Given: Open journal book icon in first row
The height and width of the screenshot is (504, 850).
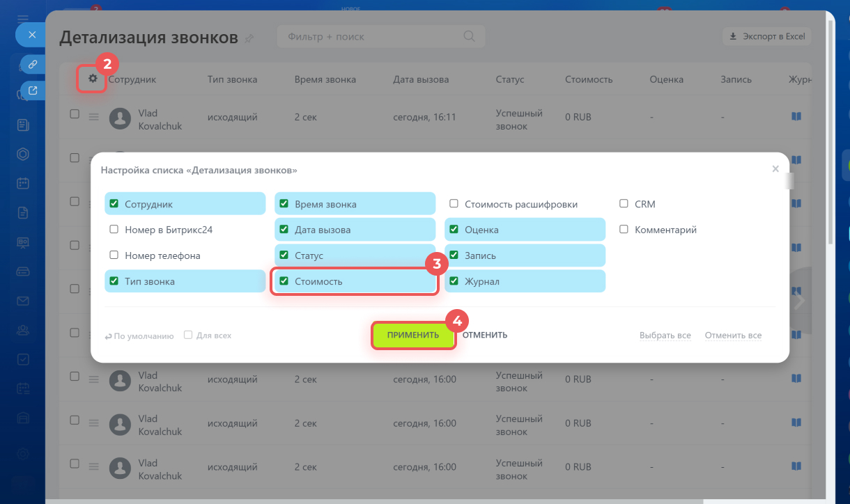Looking at the screenshot, I should [x=796, y=117].
